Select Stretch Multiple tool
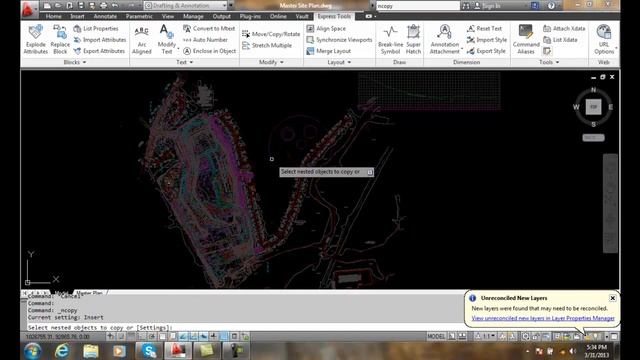The width and height of the screenshot is (640, 360). 267,45
